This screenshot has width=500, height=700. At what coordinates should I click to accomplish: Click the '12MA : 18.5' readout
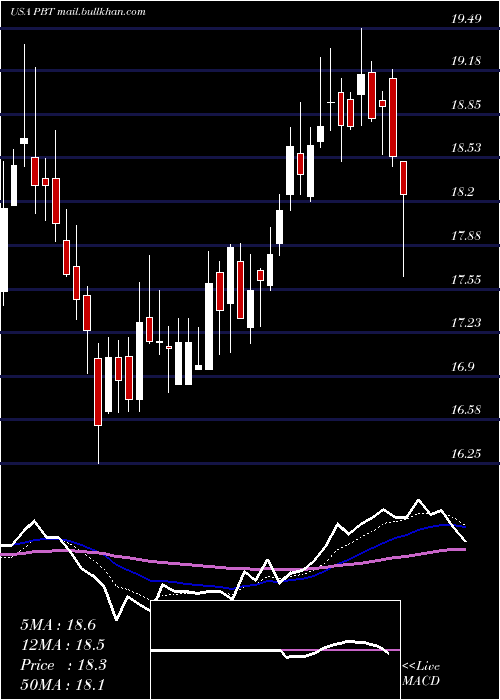click(62, 645)
